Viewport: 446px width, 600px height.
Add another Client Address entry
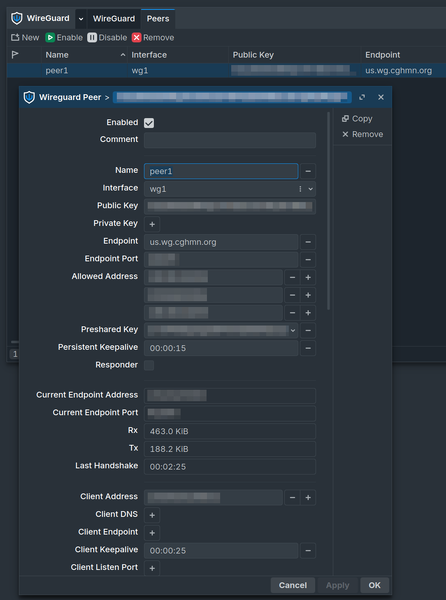[x=308, y=497]
